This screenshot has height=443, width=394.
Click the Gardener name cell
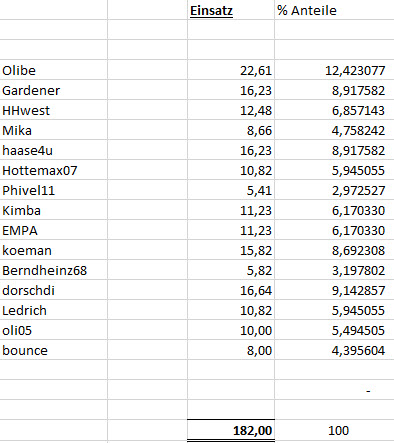click(x=54, y=90)
